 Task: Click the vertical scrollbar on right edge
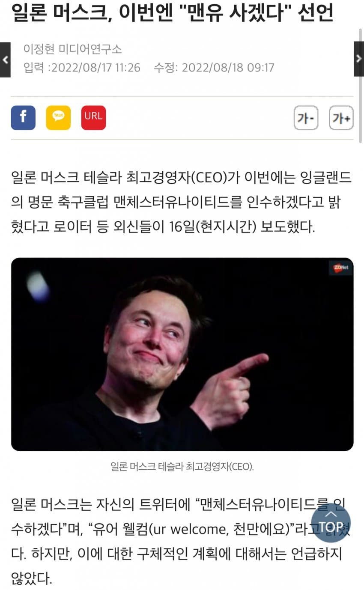click(x=361, y=86)
